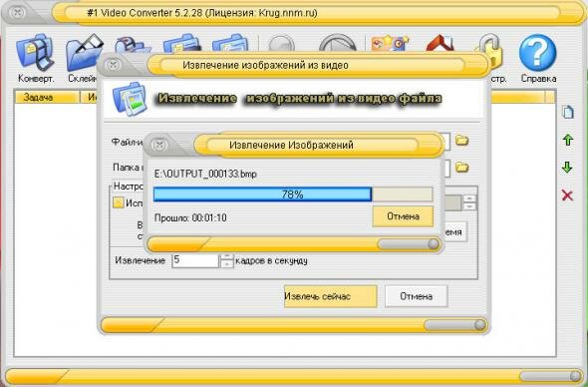Cancel the extraction with Отмена in progress dialog

[x=403, y=216]
